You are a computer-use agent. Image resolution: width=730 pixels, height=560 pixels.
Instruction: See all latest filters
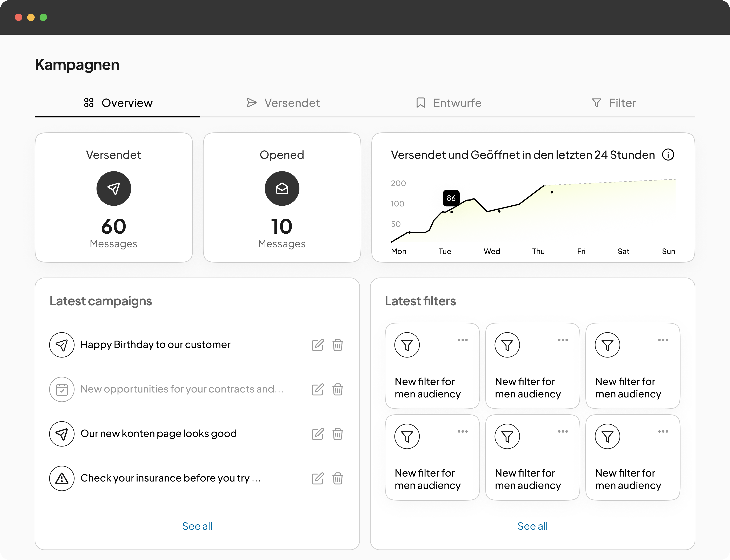532,526
